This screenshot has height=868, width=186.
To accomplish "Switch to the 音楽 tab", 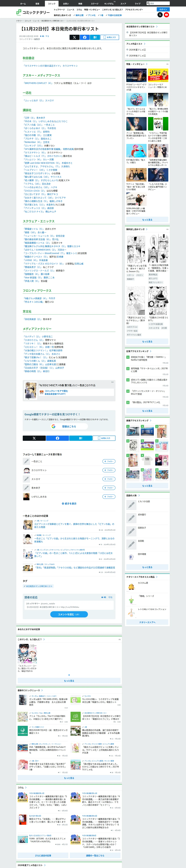I will click(37, 3).
